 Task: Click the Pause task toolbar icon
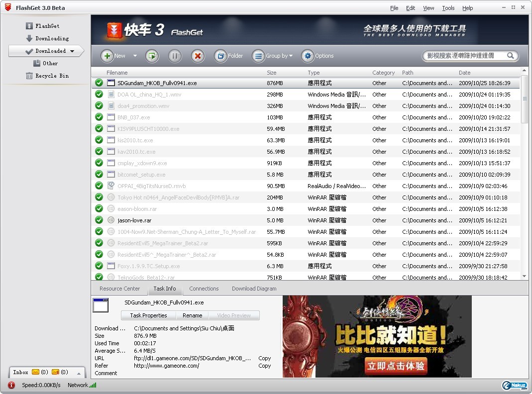click(x=175, y=56)
